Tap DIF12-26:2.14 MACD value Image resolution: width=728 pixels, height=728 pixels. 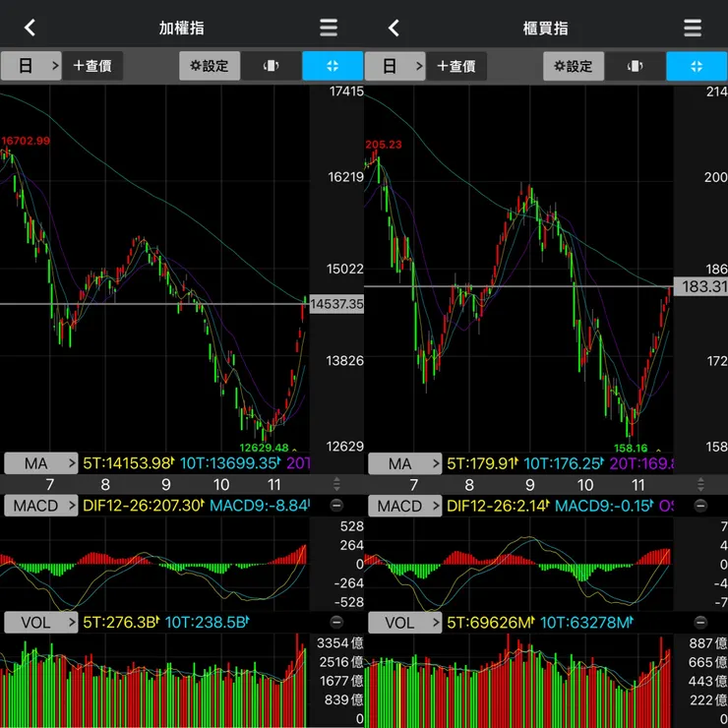point(498,506)
